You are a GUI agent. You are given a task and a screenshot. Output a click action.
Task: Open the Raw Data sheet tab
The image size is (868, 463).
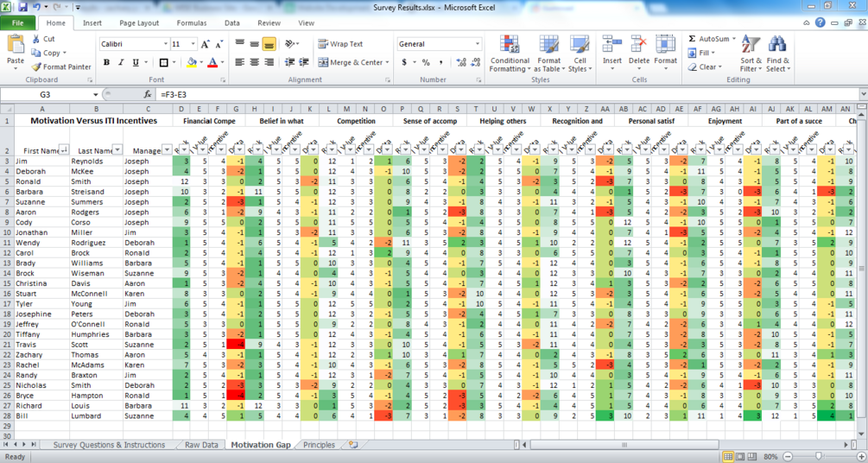tap(201, 445)
